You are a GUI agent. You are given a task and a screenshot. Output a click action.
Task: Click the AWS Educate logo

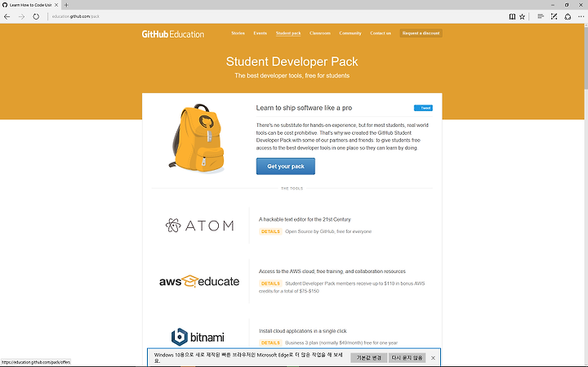(199, 281)
